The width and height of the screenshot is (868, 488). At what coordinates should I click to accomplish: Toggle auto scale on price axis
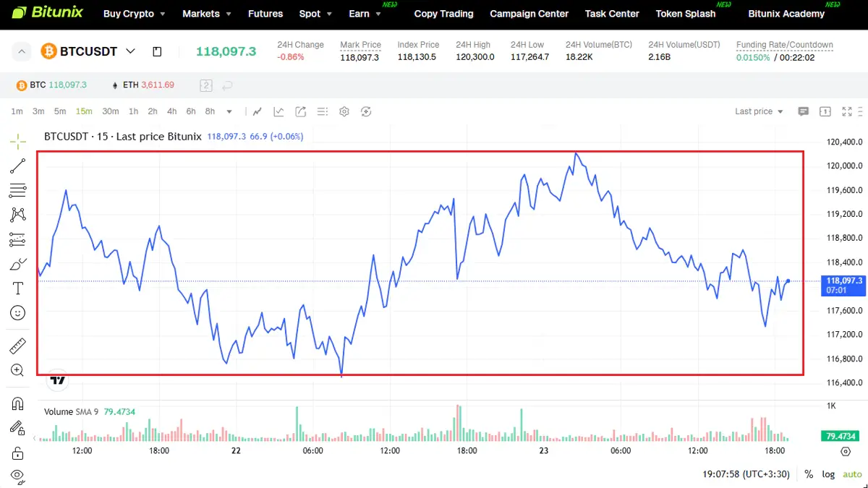pyautogui.click(x=852, y=474)
